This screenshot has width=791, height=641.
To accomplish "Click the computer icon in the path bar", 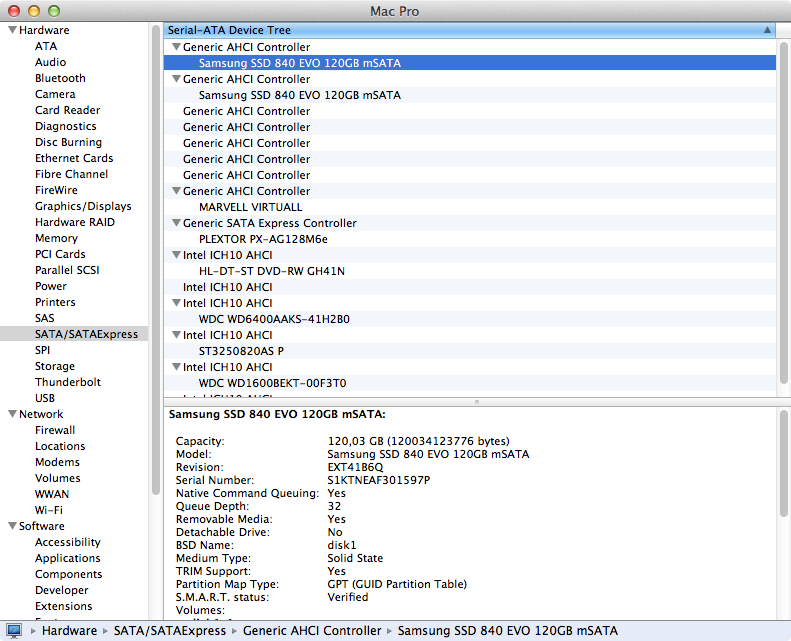I will tap(14, 630).
